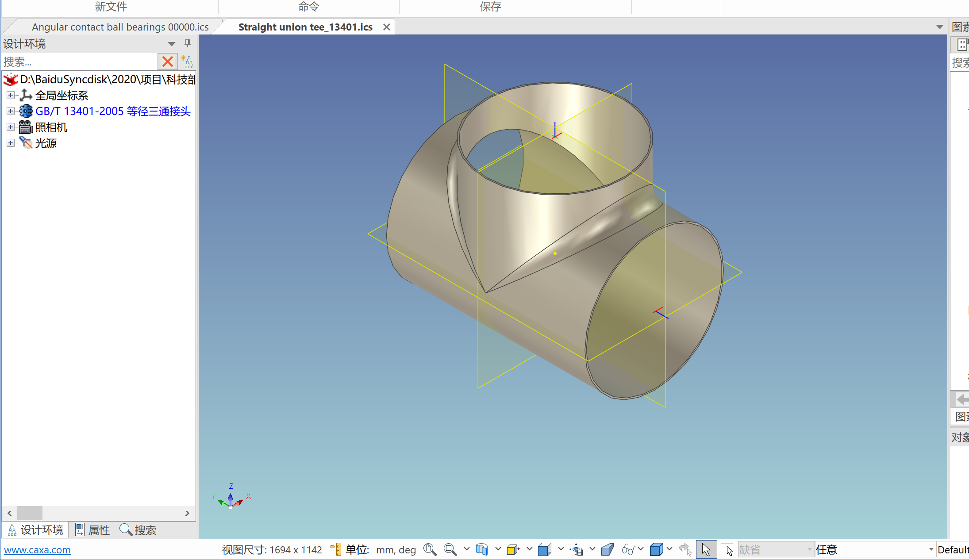This screenshot has width=969, height=560.
Task: Click the horizontal scrollbar thumb in tree panel
Action: [x=30, y=513]
